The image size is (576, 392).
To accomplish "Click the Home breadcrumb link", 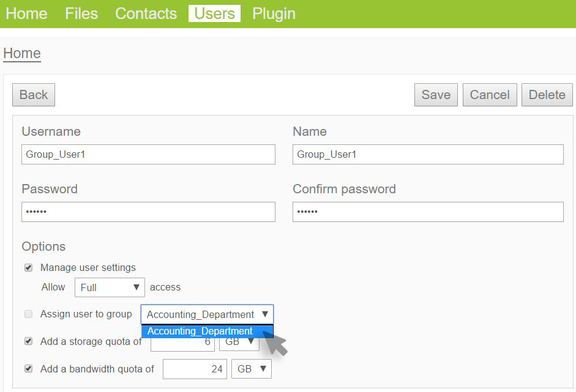I will pos(22,53).
